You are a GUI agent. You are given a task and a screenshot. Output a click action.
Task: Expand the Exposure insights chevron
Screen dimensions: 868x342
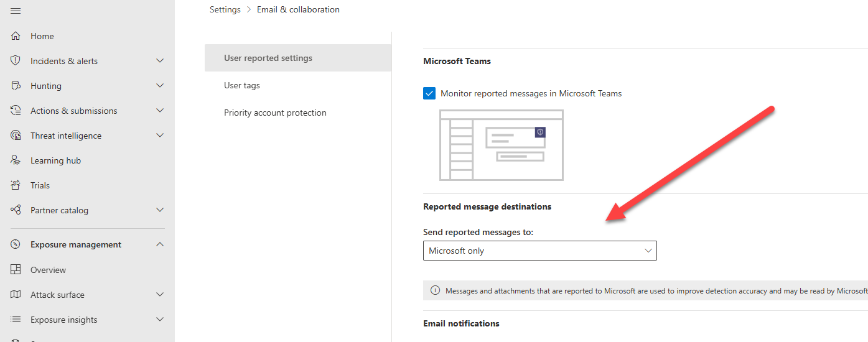pos(160,320)
